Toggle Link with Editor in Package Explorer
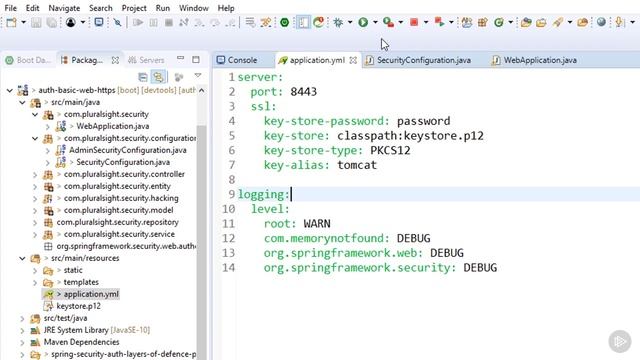The image size is (640, 360). (158, 77)
